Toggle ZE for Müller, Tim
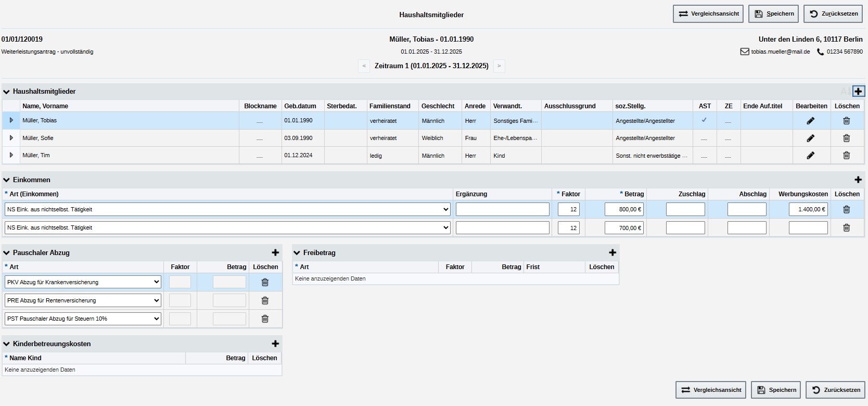The width and height of the screenshot is (868, 406). click(728, 156)
